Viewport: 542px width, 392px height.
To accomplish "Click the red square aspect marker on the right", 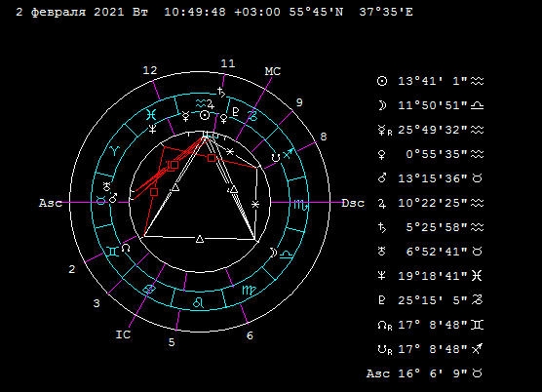I will click(x=212, y=158).
